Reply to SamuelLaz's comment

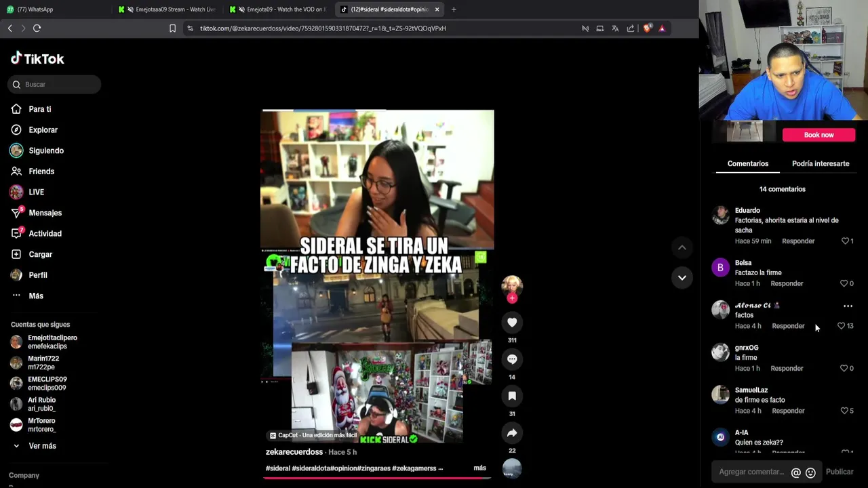(788, 411)
